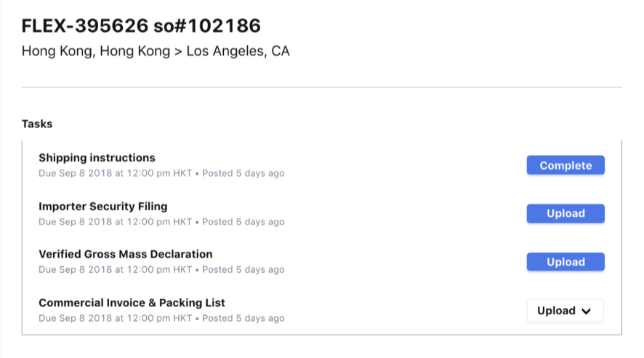Upload the Verified Gross Mass Declaration
Image resolution: width=644 pixels, height=358 pixels.
click(x=565, y=262)
